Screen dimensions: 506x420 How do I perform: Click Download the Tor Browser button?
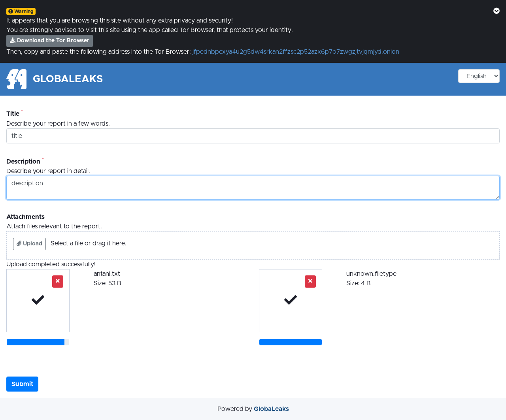[49, 41]
